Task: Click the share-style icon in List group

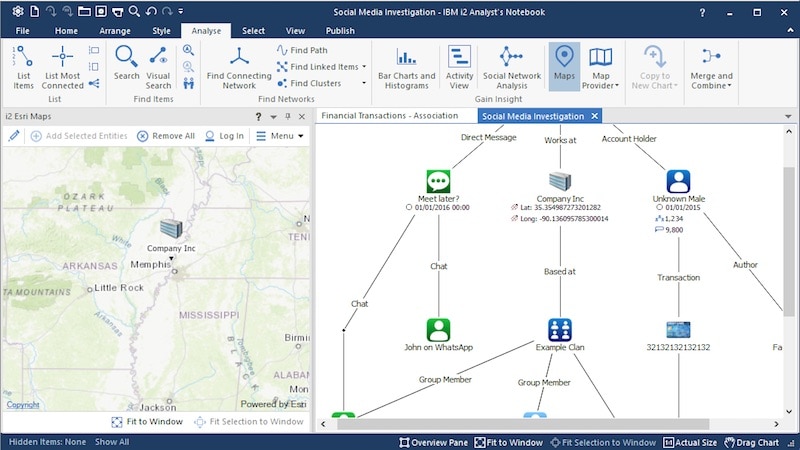Action: click(94, 83)
